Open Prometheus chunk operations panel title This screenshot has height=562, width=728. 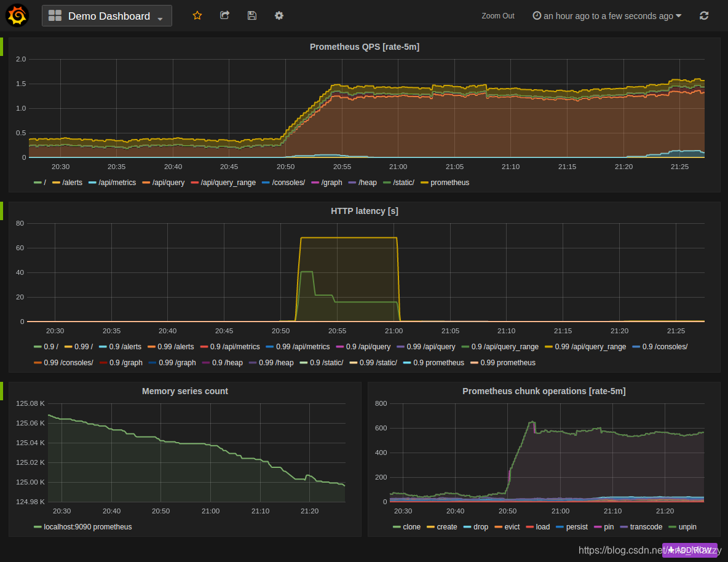click(x=544, y=391)
